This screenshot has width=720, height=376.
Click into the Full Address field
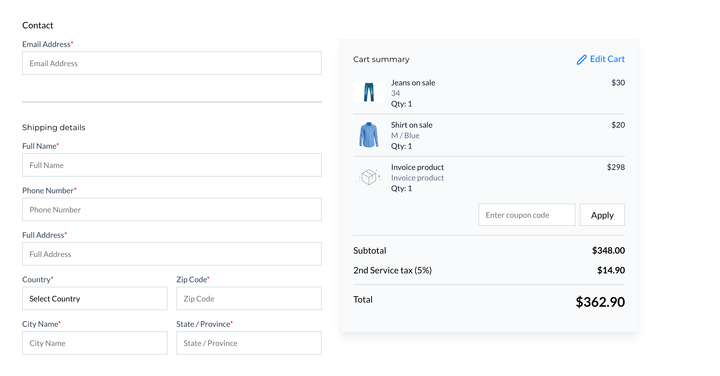click(x=172, y=254)
